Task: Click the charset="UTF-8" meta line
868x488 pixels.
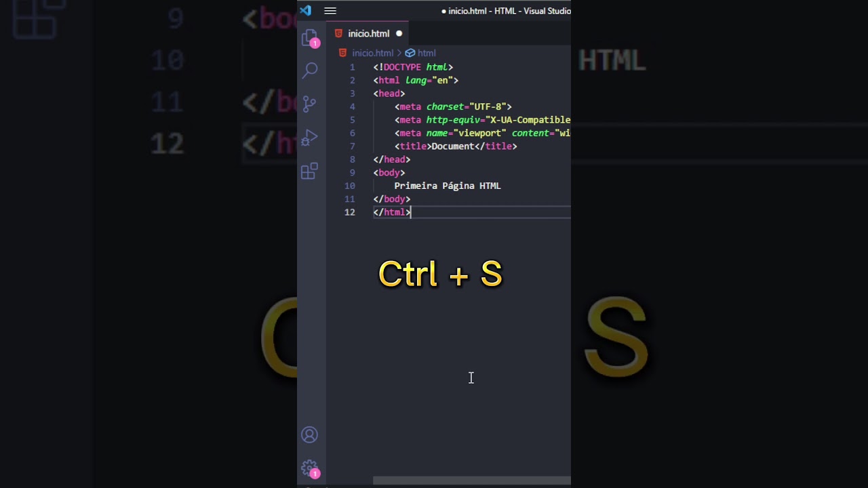Action: click(453, 106)
